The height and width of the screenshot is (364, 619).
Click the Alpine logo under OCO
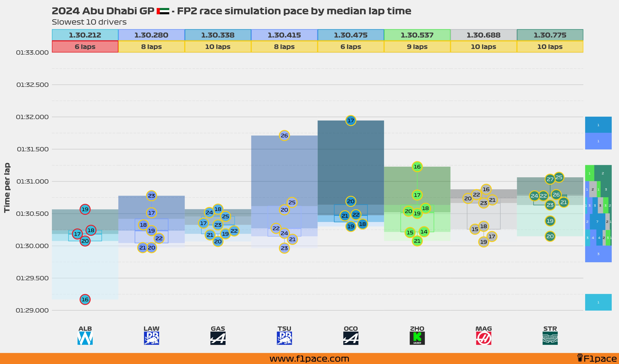tap(351, 338)
